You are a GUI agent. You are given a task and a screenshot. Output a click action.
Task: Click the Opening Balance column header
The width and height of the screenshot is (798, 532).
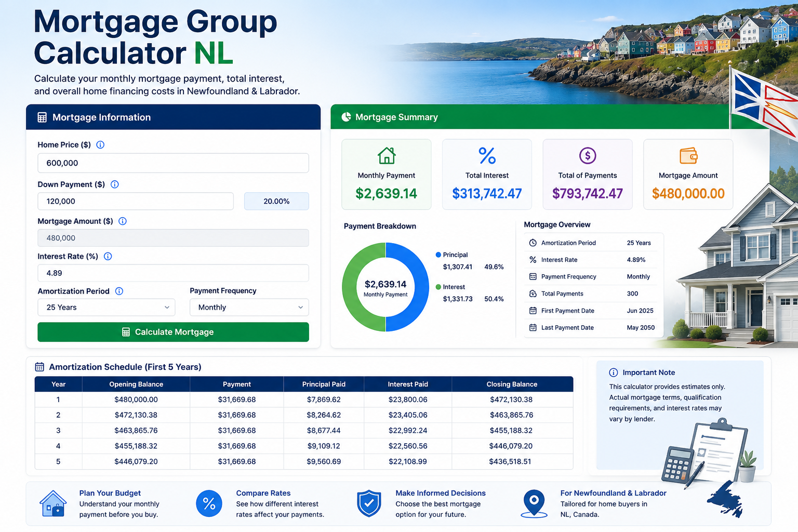point(136,384)
